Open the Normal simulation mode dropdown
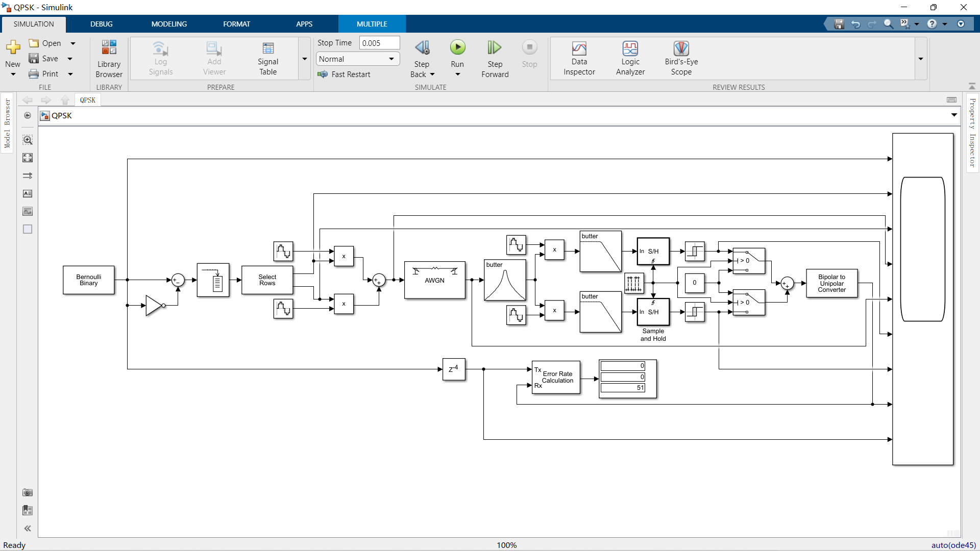980x551 pixels. pos(357,59)
